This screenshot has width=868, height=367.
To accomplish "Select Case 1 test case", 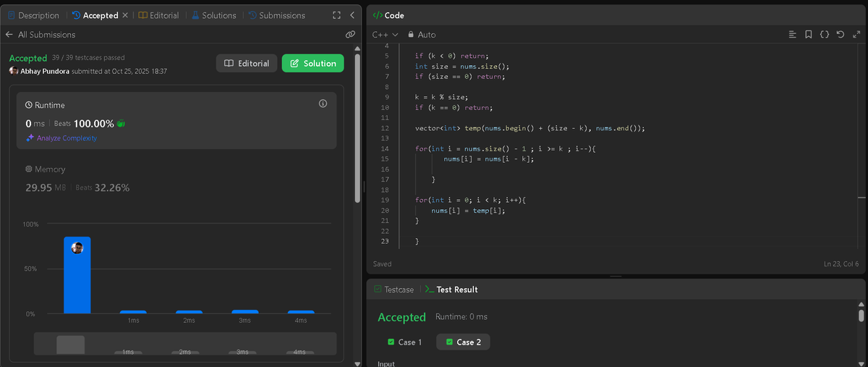I will click(x=404, y=342).
